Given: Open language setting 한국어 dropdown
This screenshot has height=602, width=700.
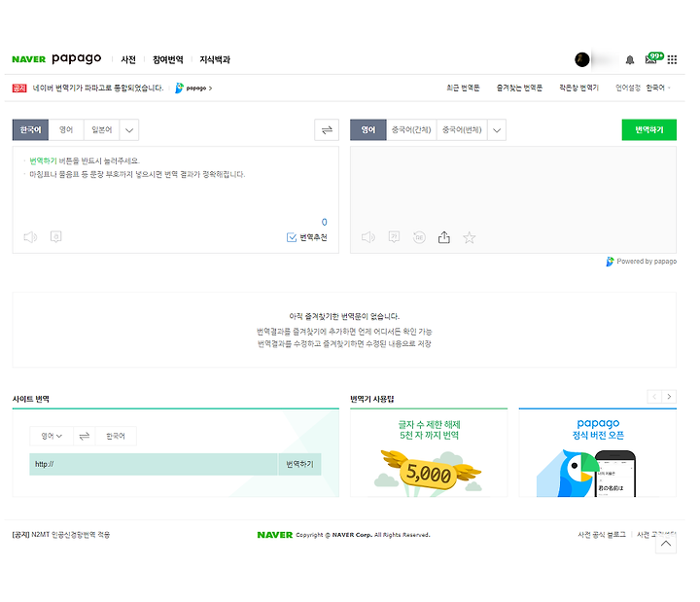Looking at the screenshot, I should coord(658,88).
